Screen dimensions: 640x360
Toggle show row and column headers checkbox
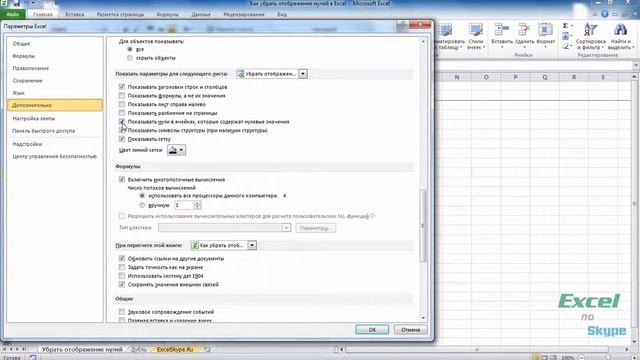(x=122, y=87)
